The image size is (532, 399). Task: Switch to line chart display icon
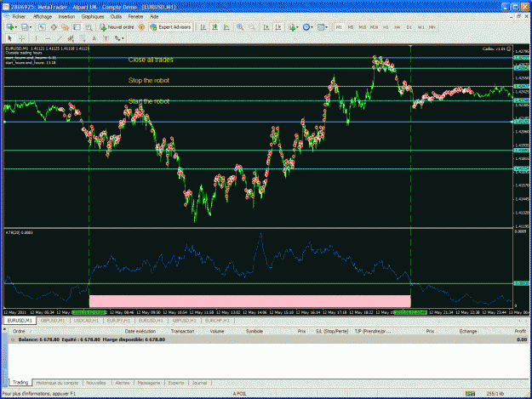coord(226,27)
